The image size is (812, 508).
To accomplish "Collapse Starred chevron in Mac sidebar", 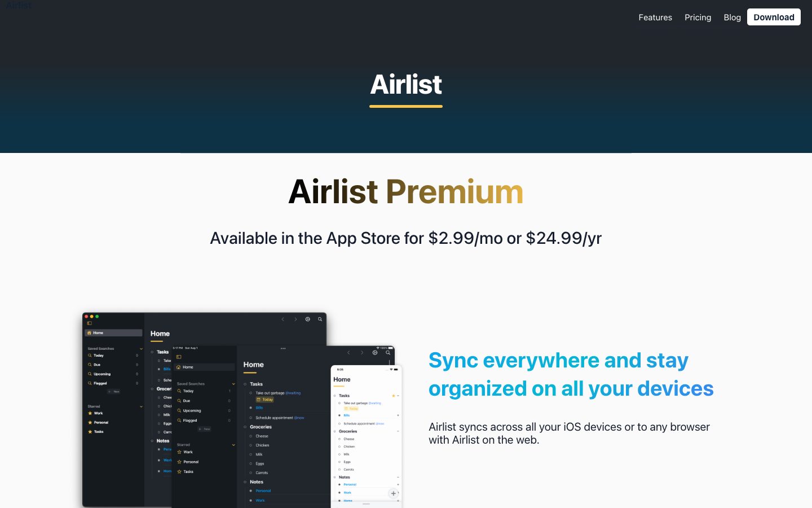I will pos(141,406).
